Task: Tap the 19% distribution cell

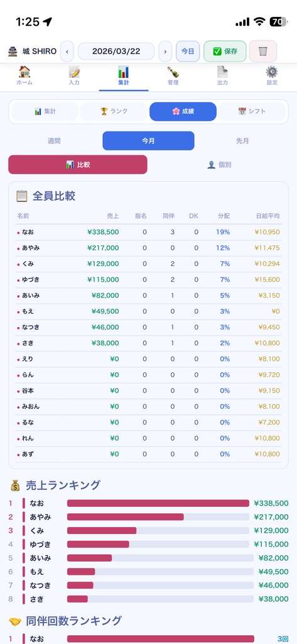Action: [223, 232]
